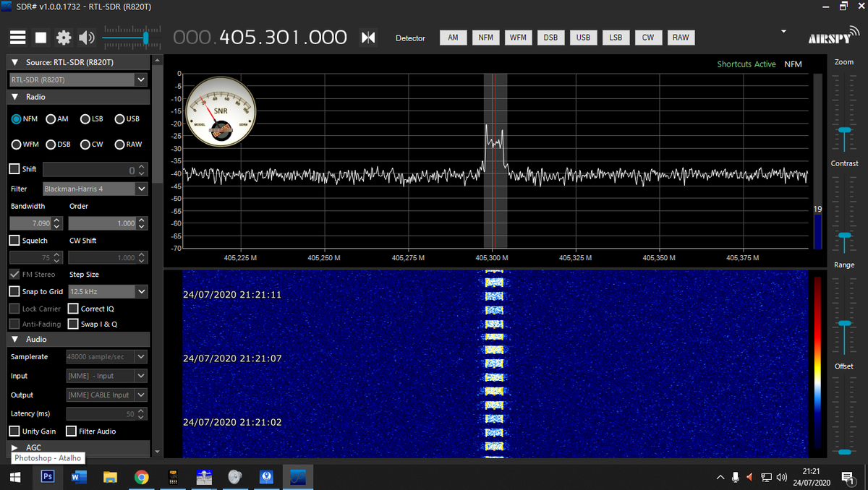Click the LSB detector button
The image size is (868, 490).
pyautogui.click(x=616, y=38)
